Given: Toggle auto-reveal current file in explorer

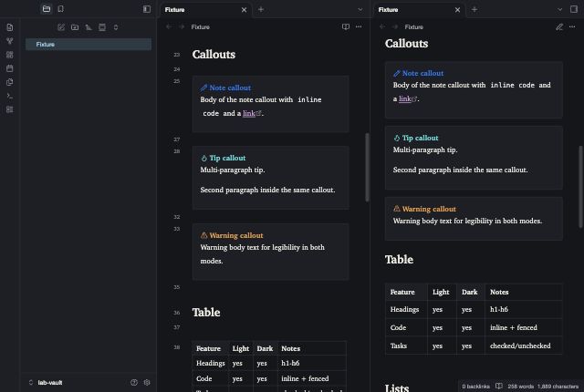Looking at the screenshot, I should coord(102,27).
